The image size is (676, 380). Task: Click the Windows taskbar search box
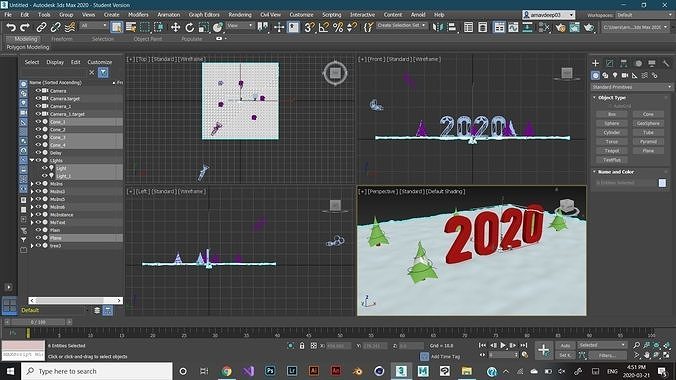[x=97, y=371]
